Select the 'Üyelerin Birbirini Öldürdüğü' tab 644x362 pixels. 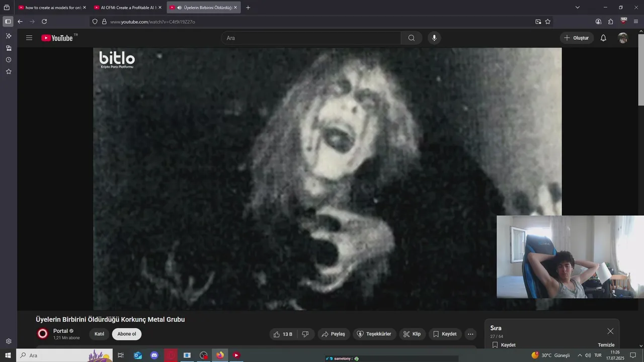click(x=203, y=8)
